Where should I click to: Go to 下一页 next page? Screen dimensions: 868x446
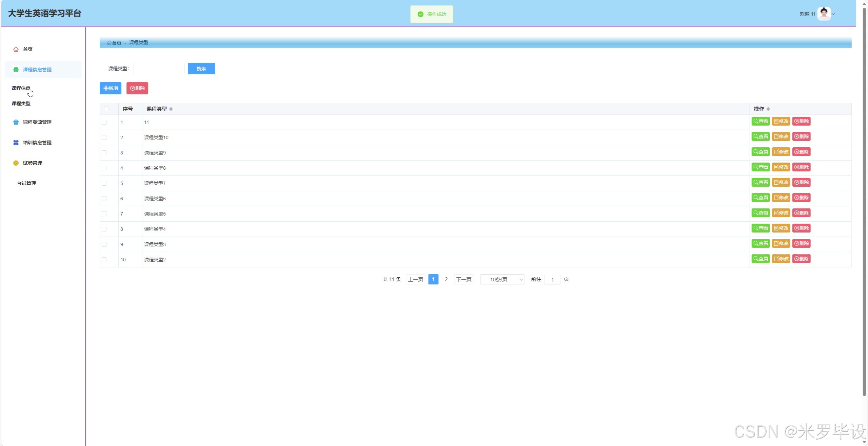click(464, 279)
